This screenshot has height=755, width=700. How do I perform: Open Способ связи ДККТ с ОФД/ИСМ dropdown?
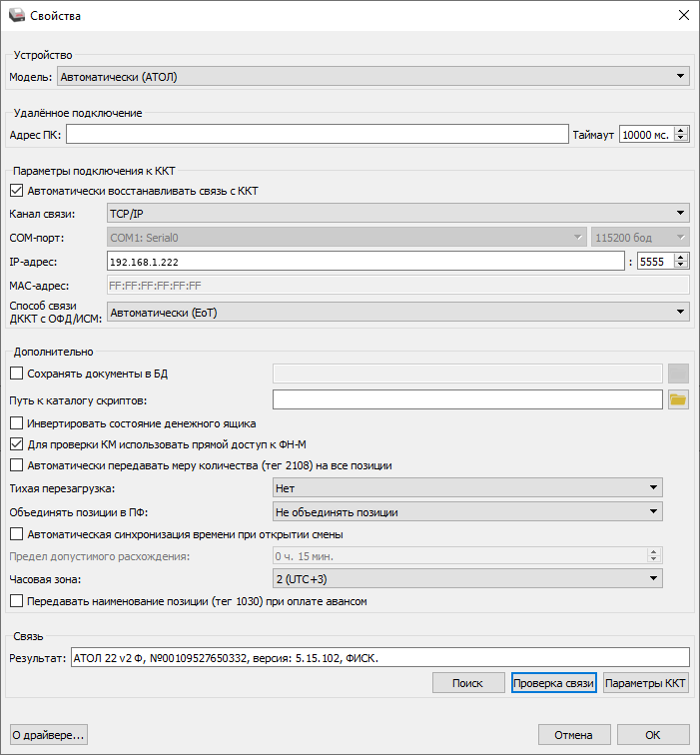tap(397, 312)
